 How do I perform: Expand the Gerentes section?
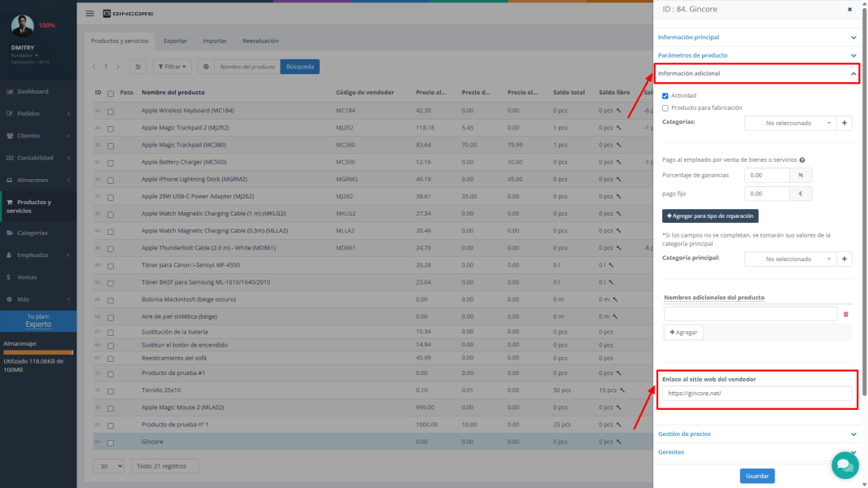point(757,452)
